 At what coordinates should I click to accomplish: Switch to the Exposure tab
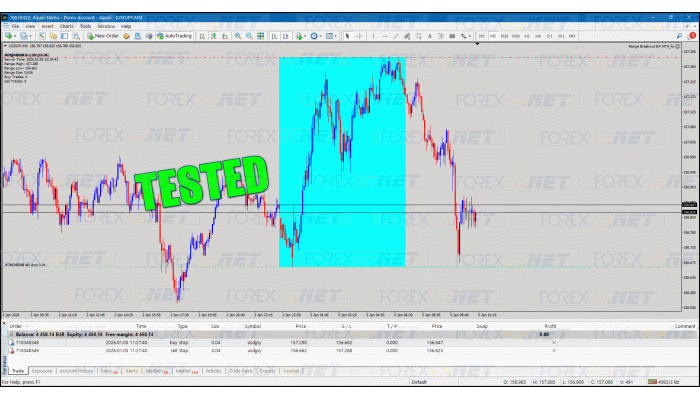42,371
